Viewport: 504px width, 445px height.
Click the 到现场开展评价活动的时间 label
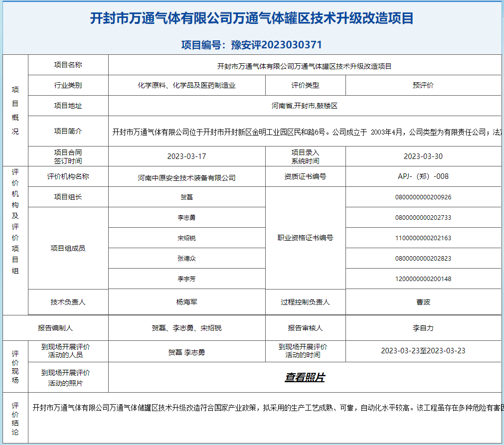[x=303, y=351]
